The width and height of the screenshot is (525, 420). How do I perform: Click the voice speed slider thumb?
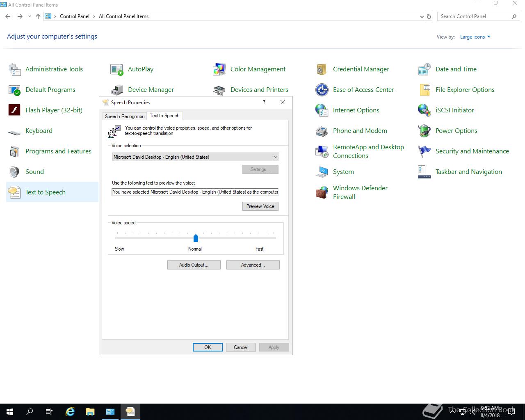click(x=196, y=238)
